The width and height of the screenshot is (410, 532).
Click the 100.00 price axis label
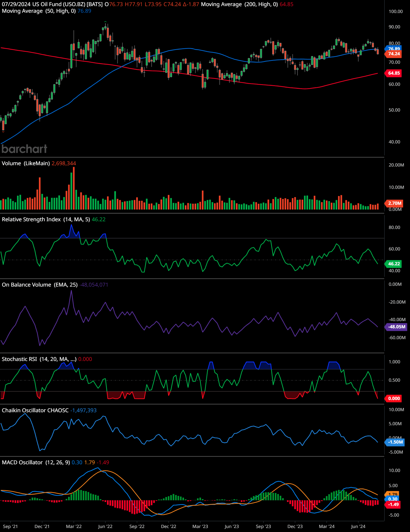tap(396, 12)
